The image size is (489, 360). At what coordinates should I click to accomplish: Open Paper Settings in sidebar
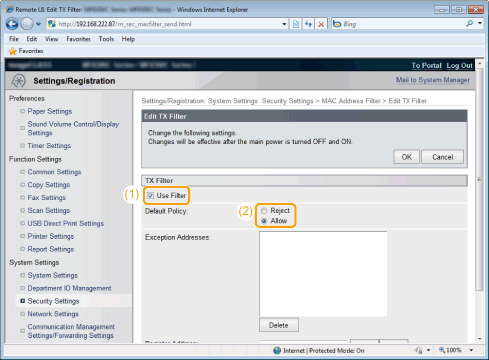point(50,111)
